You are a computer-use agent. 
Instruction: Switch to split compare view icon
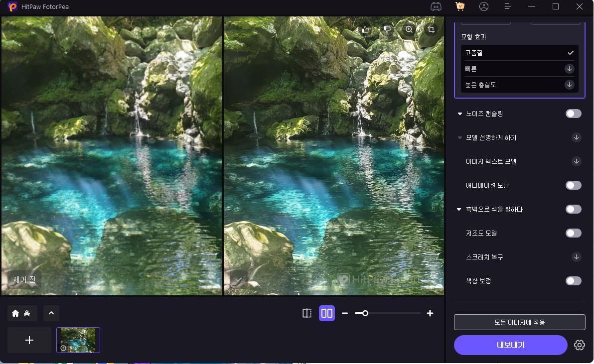coord(307,313)
